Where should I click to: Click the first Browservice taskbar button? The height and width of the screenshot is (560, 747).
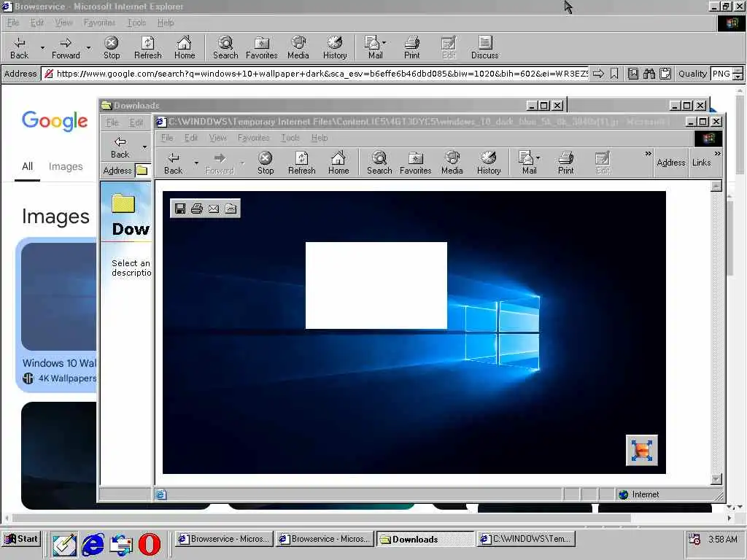tap(224, 539)
